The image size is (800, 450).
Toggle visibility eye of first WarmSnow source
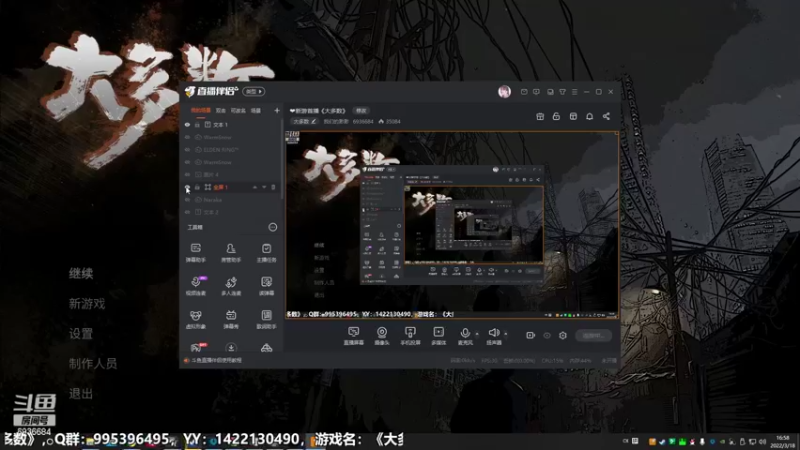[187, 137]
